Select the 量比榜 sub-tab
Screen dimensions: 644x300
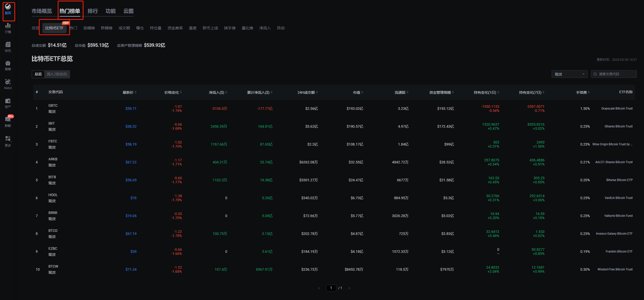click(247, 28)
